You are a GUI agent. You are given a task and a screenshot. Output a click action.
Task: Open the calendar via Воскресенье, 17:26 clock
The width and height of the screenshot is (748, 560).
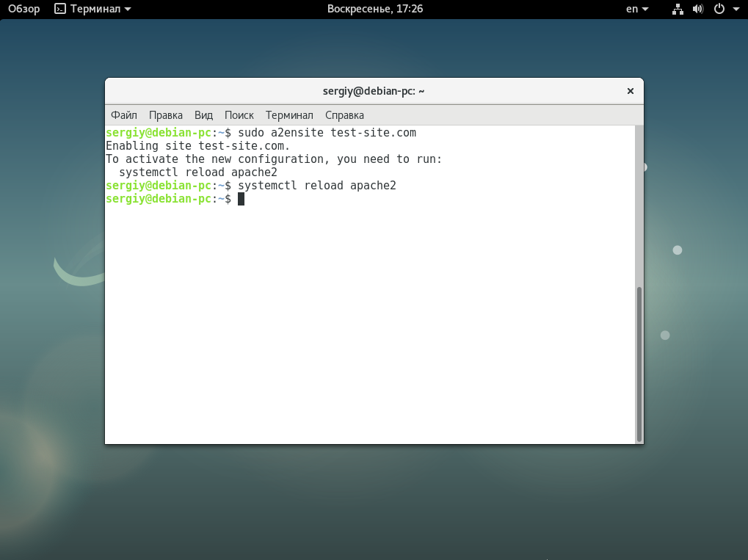click(x=374, y=10)
